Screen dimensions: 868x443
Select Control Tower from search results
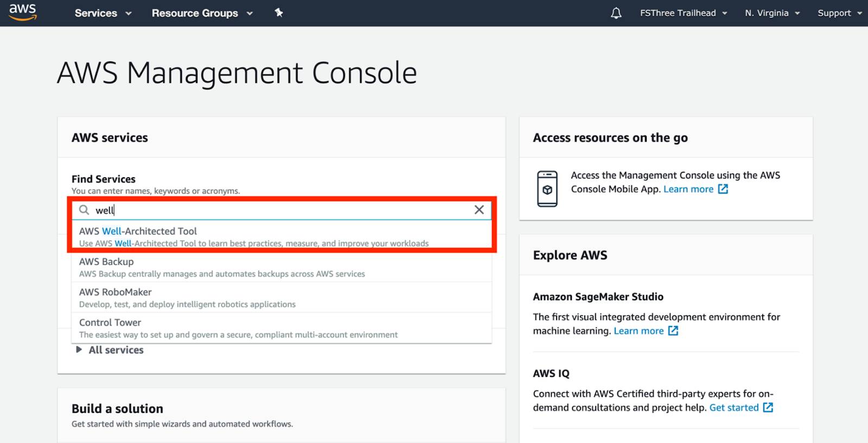tap(282, 328)
